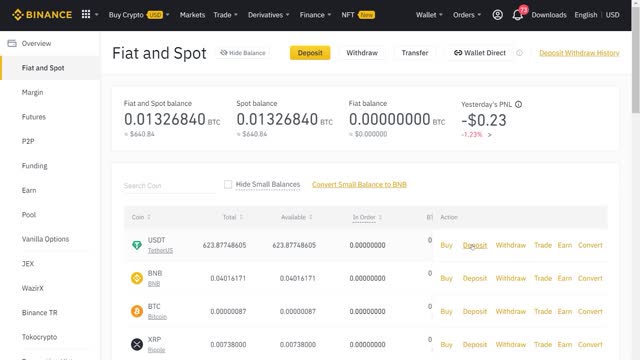
Task: Click the TetherUS name link
Action: [x=160, y=251]
